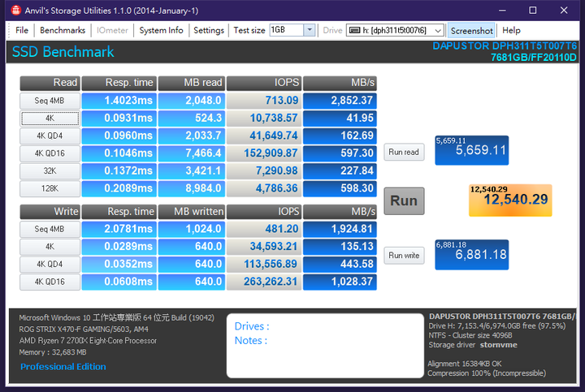Image resolution: width=585 pixels, height=392 pixels.
Task: Click the Alignment 16384KB OK text
Action: 465,364
